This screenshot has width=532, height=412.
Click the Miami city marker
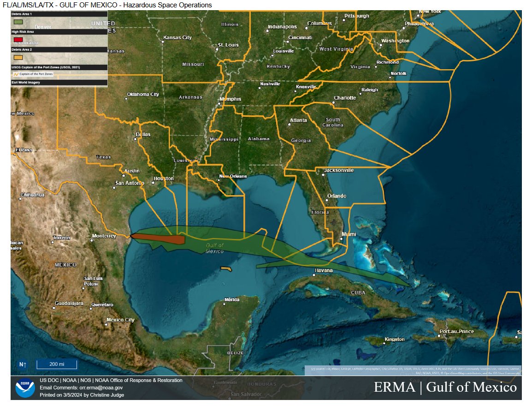point(342,238)
